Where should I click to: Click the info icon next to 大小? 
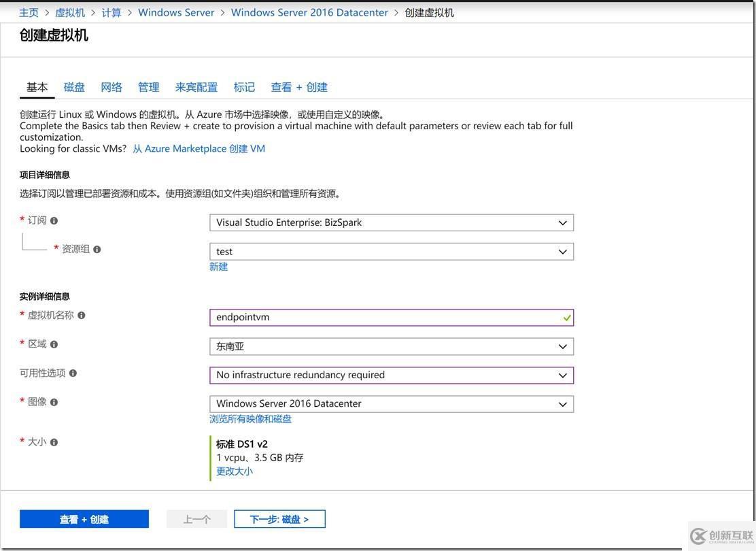tap(53, 441)
